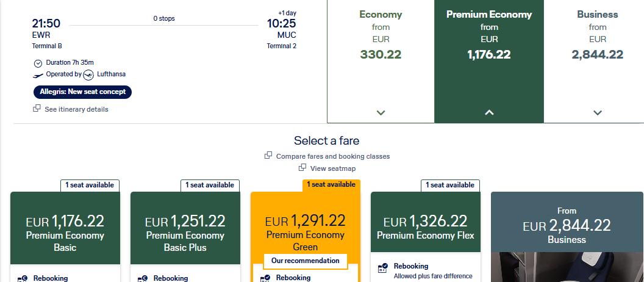This screenshot has height=282, width=644.
Task: Open the View seatmap link
Action: pos(333,168)
